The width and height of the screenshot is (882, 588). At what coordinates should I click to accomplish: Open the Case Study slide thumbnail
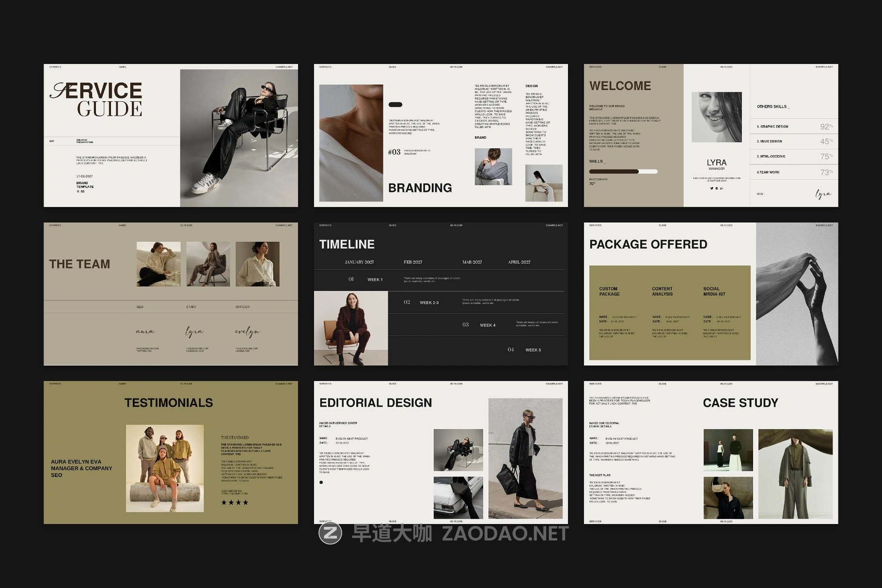711,452
